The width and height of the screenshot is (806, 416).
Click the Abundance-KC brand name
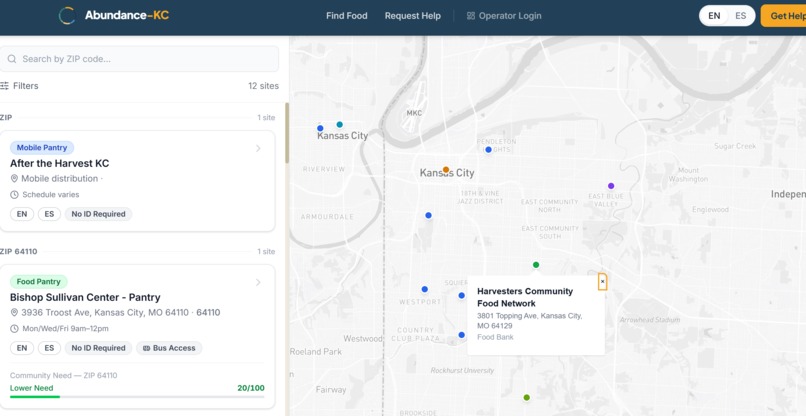(x=126, y=15)
